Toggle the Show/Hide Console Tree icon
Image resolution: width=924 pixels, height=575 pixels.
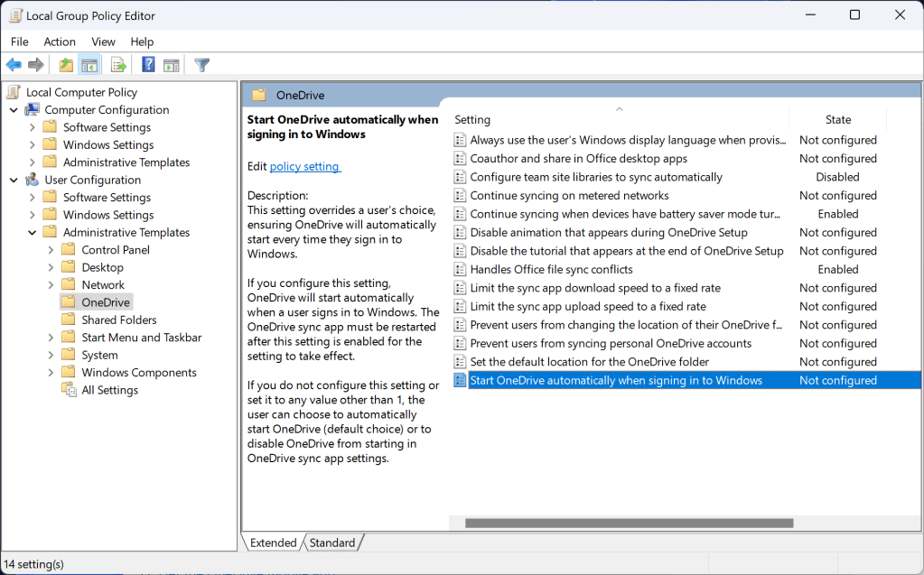pyautogui.click(x=89, y=64)
